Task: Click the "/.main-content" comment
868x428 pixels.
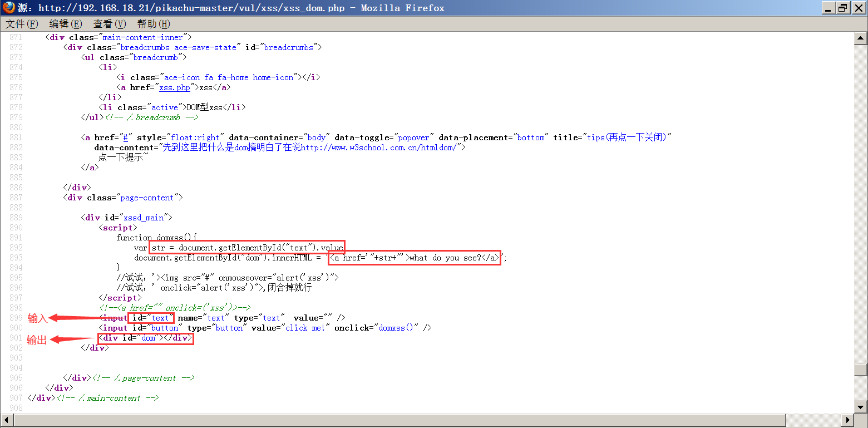Action: click(x=108, y=398)
